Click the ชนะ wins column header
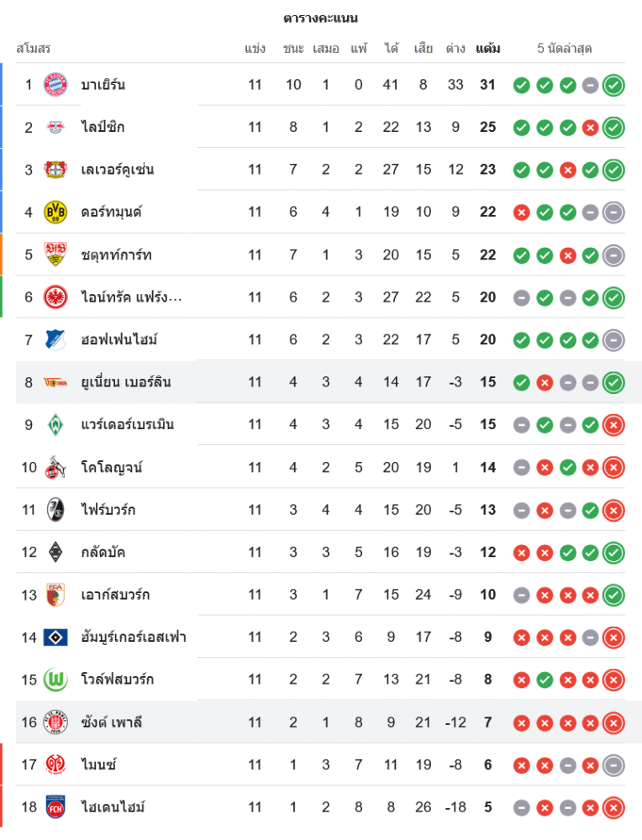 pos(293,49)
